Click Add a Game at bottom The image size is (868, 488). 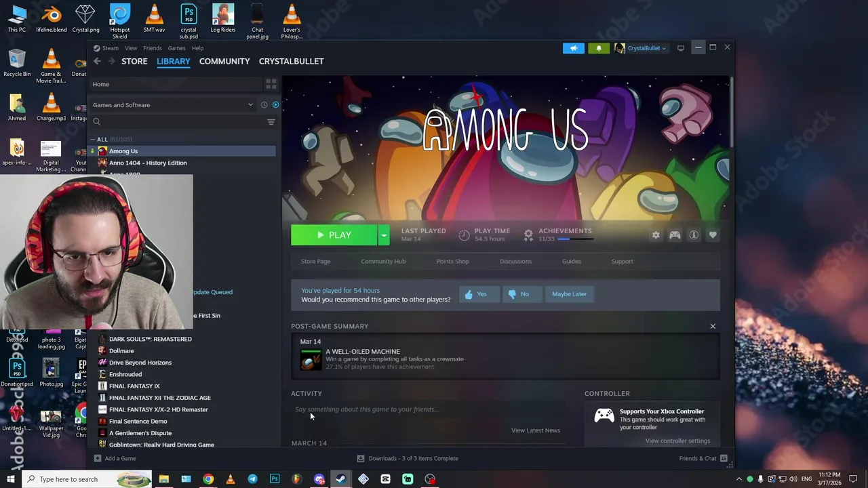tap(115, 459)
